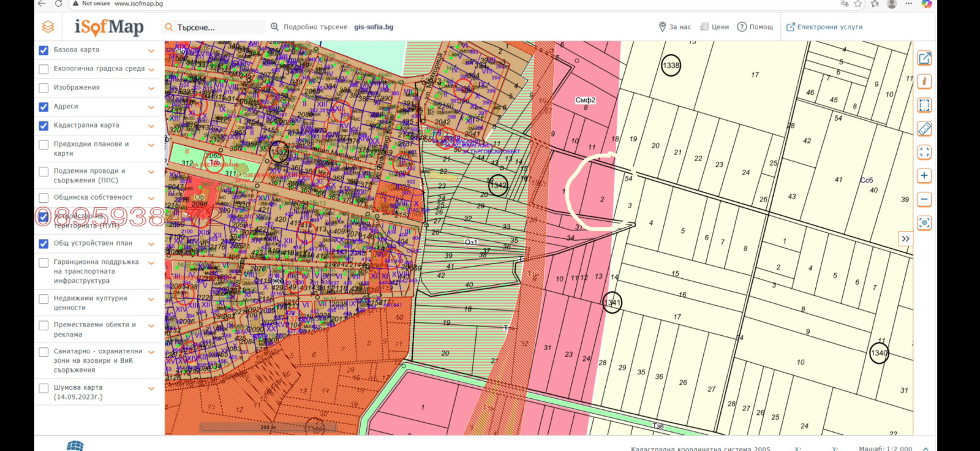Image resolution: width=980 pixels, height=451 pixels.
Task: Expand the Шумова карта layer chevron
Action: click(151, 388)
